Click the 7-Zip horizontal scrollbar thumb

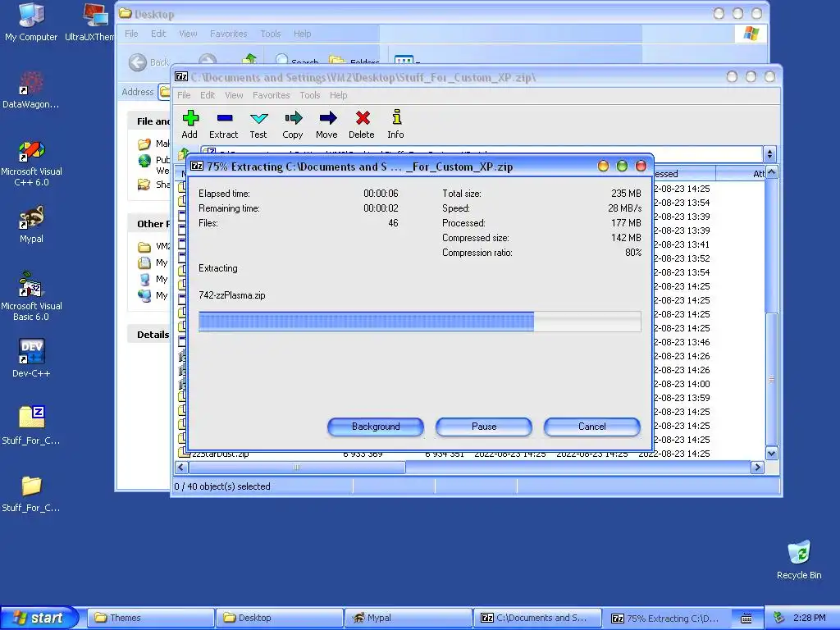[x=297, y=468]
